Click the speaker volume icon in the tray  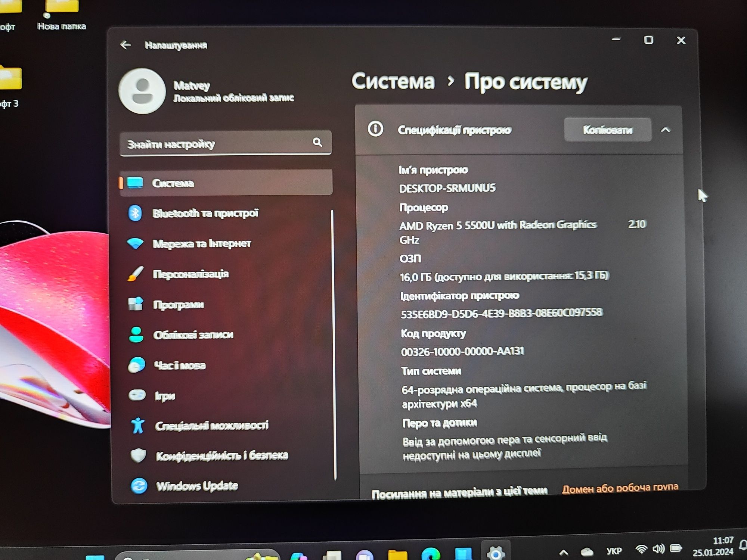click(658, 549)
